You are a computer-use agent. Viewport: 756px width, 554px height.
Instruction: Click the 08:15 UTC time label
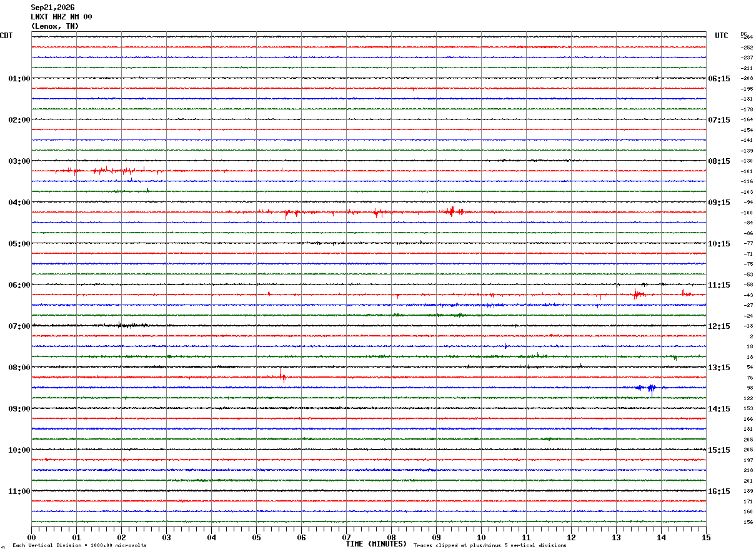point(719,161)
